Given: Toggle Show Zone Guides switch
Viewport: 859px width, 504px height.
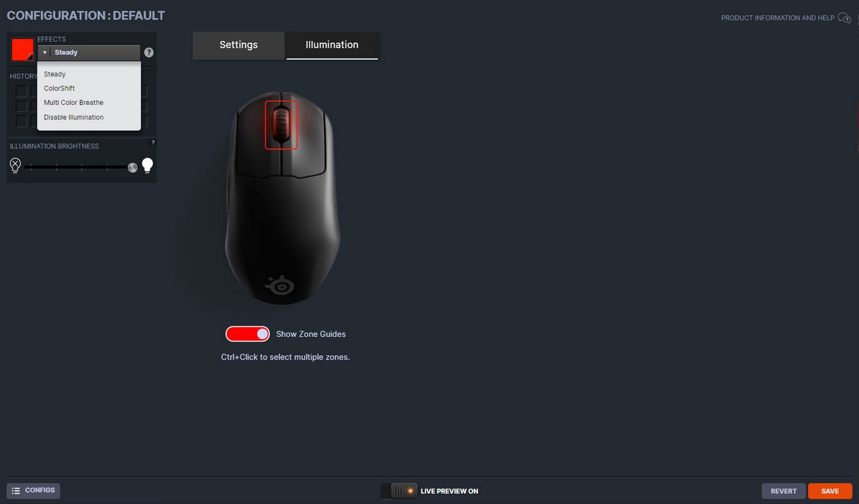Looking at the screenshot, I should (x=248, y=334).
